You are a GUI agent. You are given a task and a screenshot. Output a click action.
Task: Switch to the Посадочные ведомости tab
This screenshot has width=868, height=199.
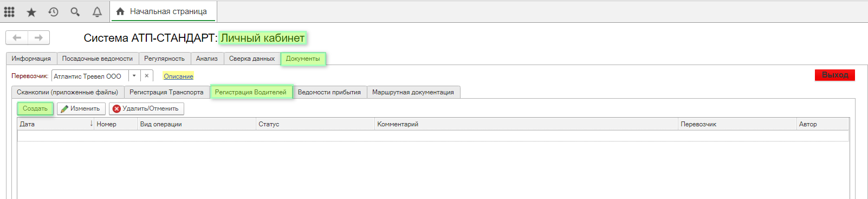point(98,59)
